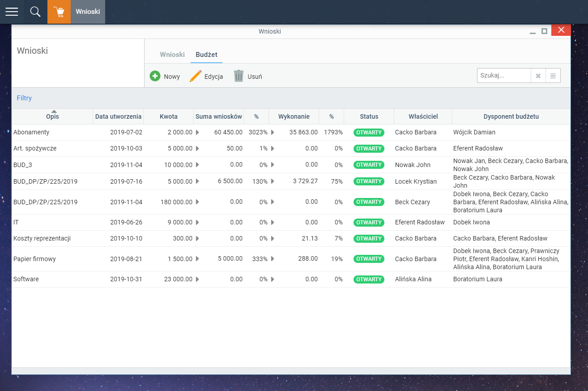Expand Wykonanie arrow in Art. spożywcze row
This screenshot has height=391, width=588.
[273, 148]
